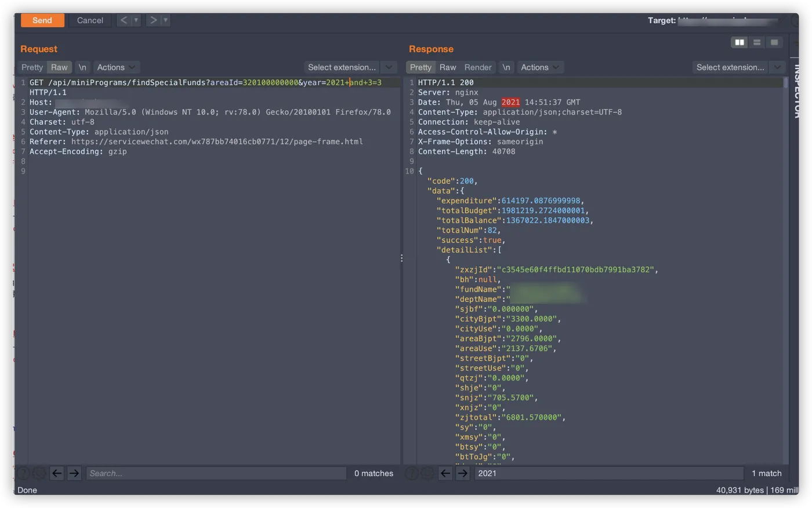Open Response search settings gear
The width and height of the screenshot is (812, 508).
(x=428, y=473)
